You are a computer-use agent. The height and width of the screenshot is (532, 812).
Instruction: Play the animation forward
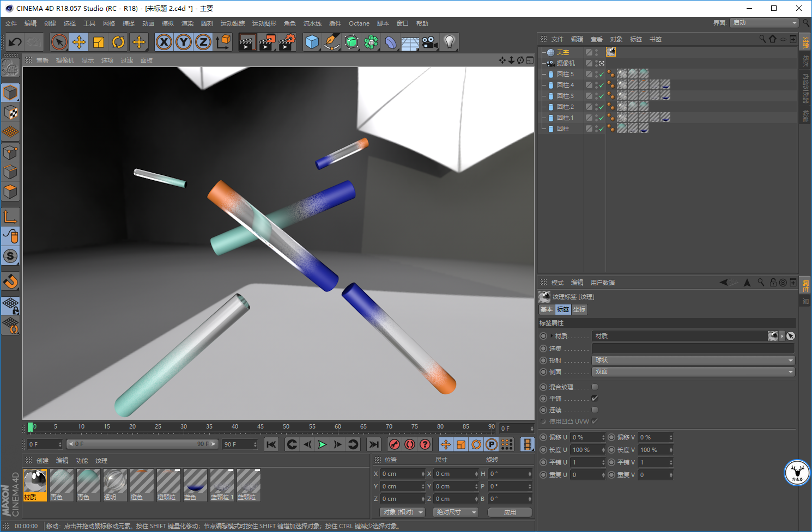323,444
